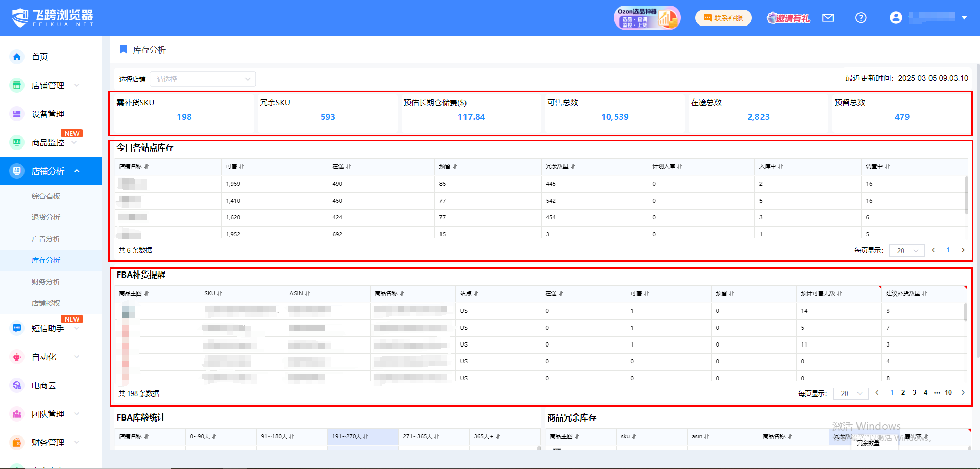Click the 联系客服 button

click(x=723, y=18)
